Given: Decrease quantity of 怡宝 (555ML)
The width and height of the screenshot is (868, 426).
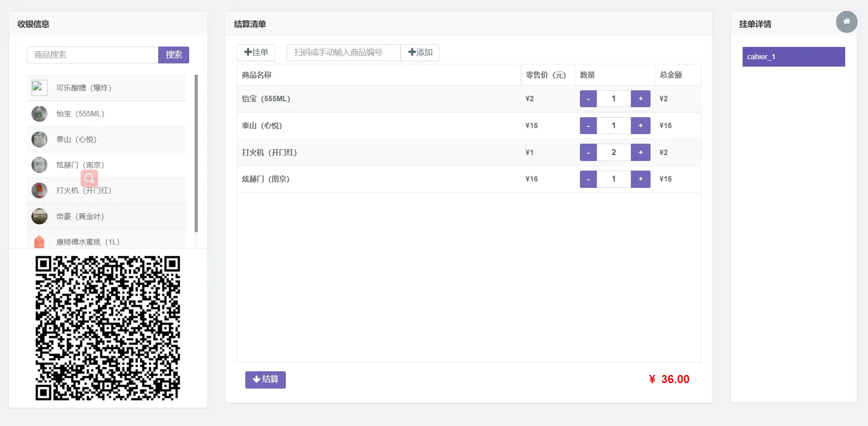Looking at the screenshot, I should [x=588, y=99].
